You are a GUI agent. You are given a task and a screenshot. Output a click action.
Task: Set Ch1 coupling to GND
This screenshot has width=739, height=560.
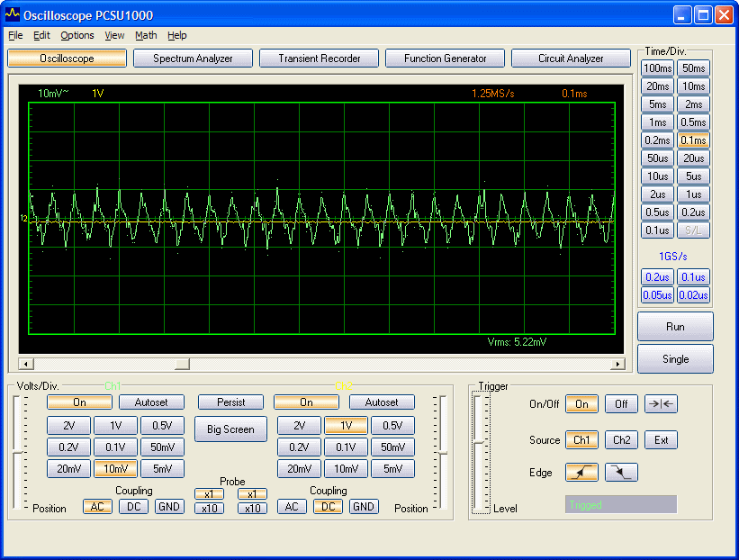(169, 507)
